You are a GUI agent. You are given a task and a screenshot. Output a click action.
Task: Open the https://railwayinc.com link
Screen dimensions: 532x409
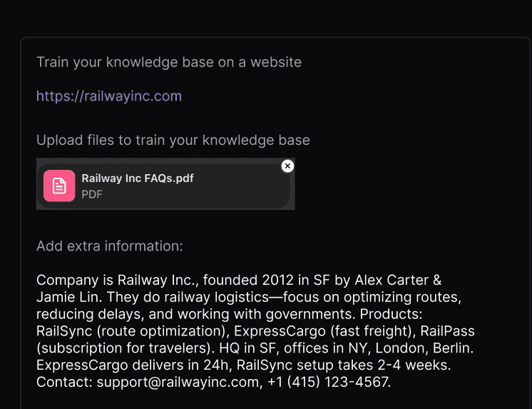[109, 96]
